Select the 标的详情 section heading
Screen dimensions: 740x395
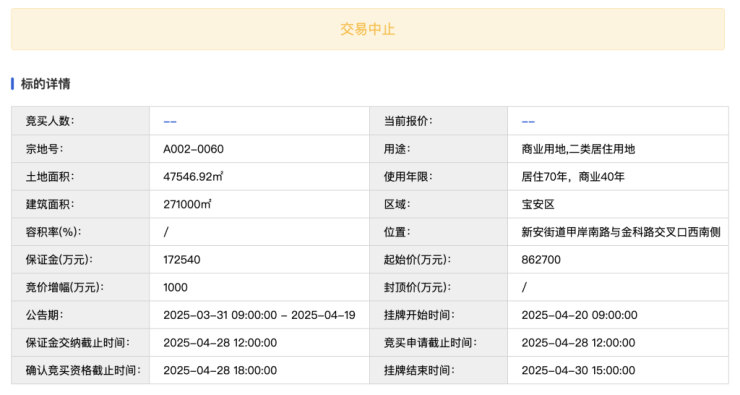coord(45,84)
